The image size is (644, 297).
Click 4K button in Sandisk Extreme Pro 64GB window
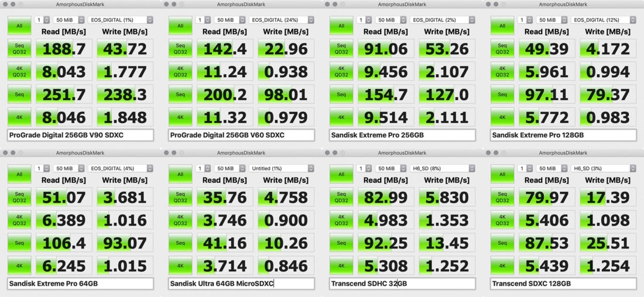[19, 265]
